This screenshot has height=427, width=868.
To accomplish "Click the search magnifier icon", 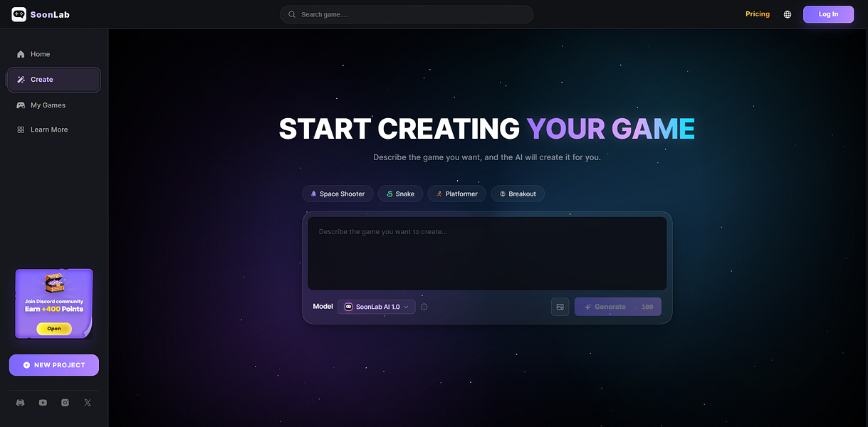I will [x=292, y=14].
